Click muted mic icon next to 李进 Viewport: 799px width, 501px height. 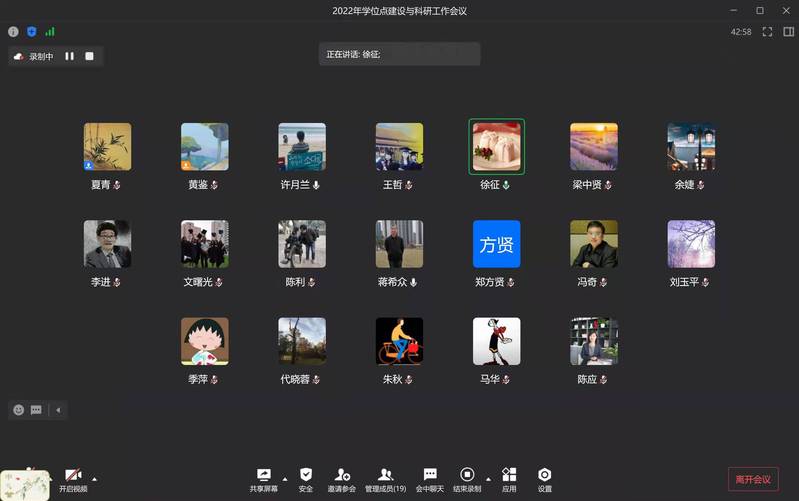coord(117,282)
